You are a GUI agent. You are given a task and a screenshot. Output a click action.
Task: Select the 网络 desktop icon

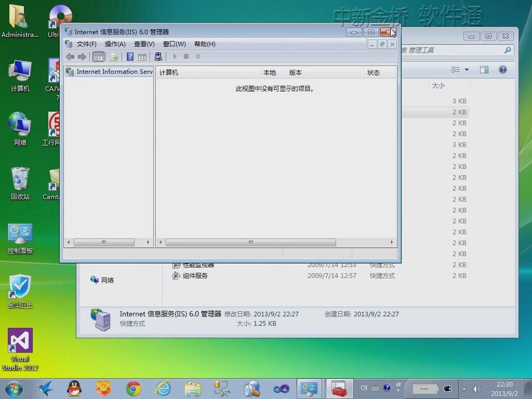click(x=20, y=129)
